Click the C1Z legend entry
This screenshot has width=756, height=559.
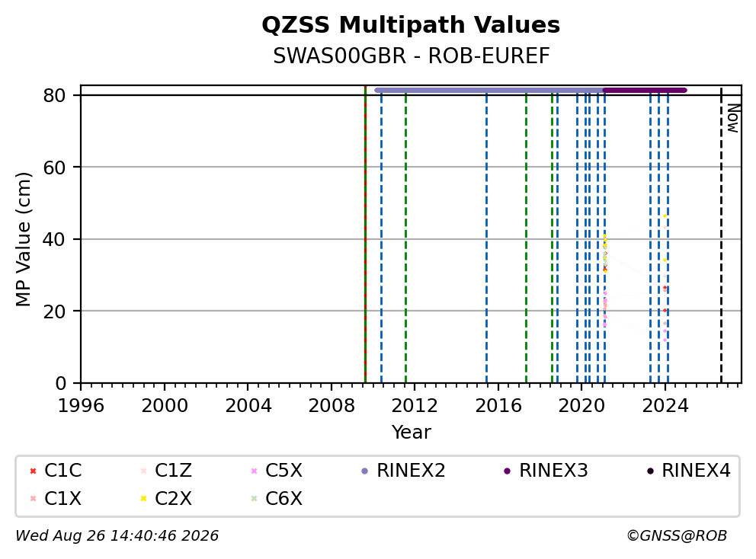pyautogui.click(x=166, y=471)
